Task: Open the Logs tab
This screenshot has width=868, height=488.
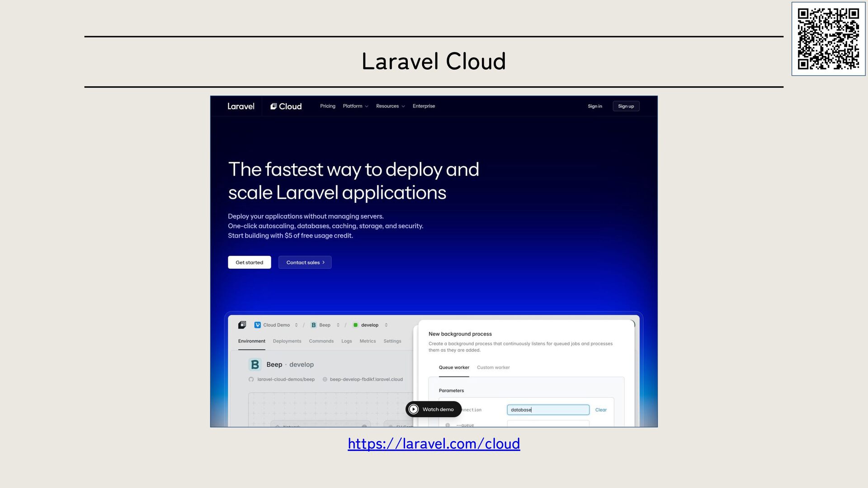Action: [x=347, y=341]
